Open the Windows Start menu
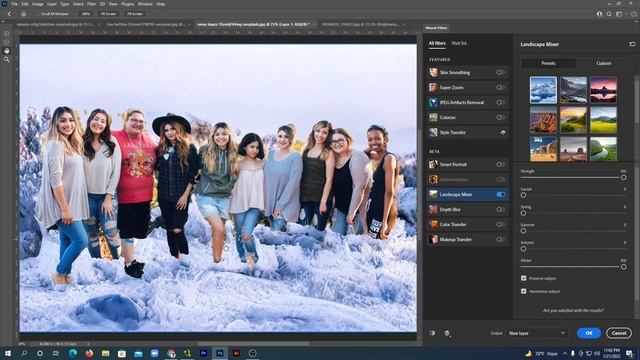This screenshot has height=360, width=640. (8, 353)
